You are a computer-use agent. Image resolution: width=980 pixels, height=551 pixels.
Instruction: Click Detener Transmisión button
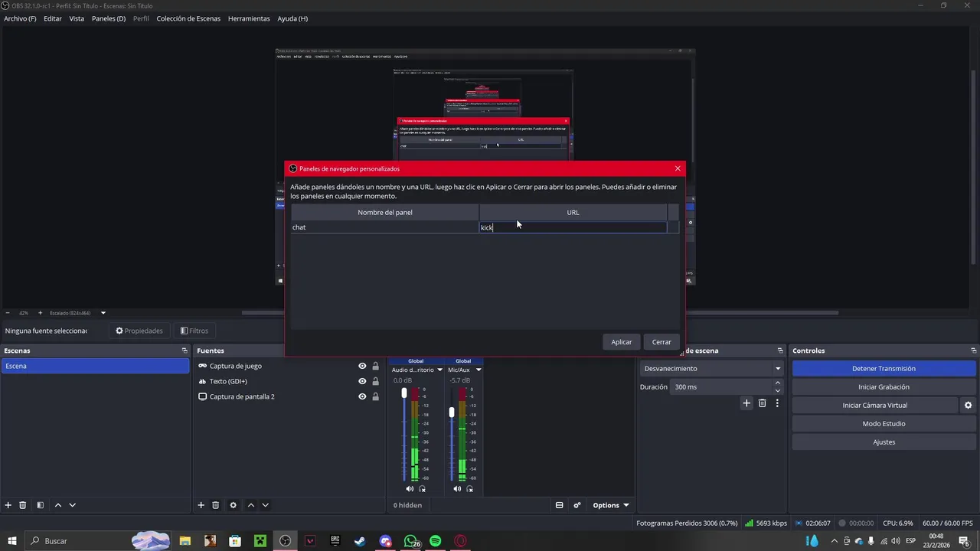click(x=884, y=369)
